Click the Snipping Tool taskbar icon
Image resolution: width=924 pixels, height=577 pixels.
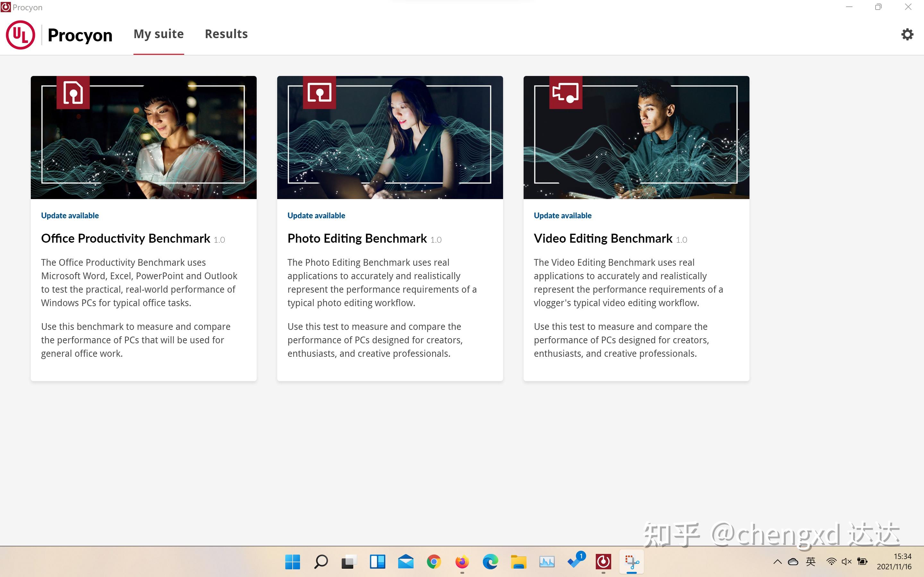(x=631, y=561)
